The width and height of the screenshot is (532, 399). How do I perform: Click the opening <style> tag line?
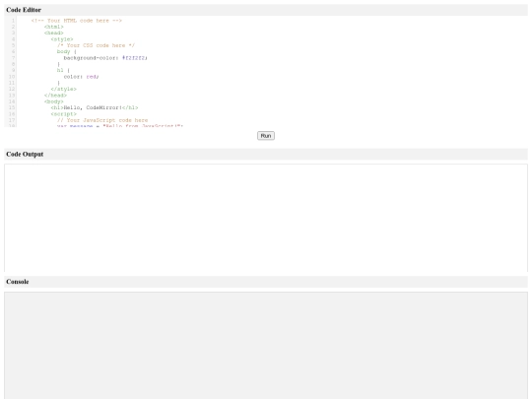tap(62, 39)
